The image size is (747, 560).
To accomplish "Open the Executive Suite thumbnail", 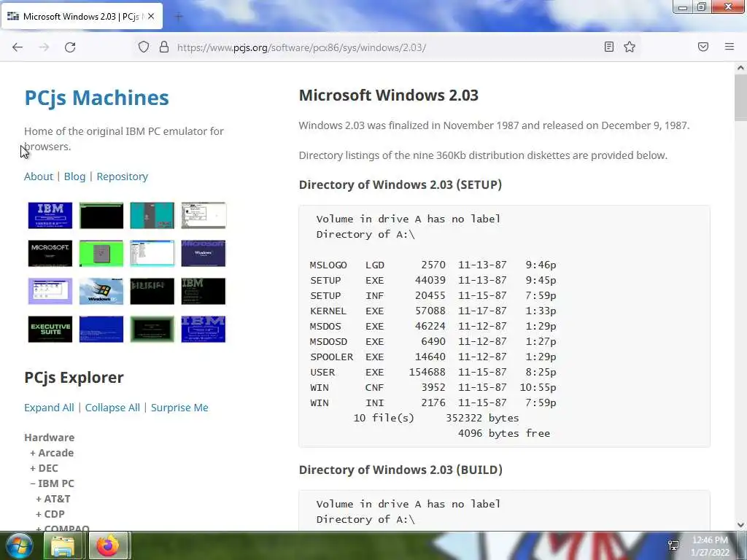I will click(x=50, y=329).
